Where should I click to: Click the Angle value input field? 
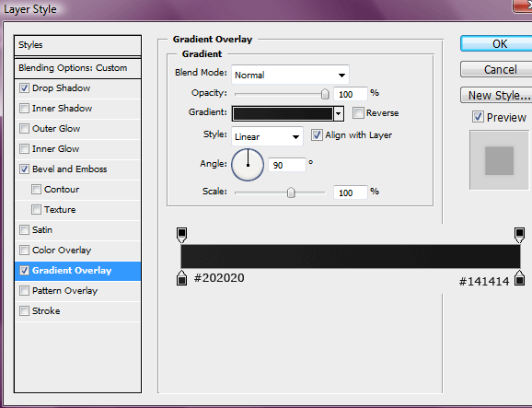pos(286,165)
